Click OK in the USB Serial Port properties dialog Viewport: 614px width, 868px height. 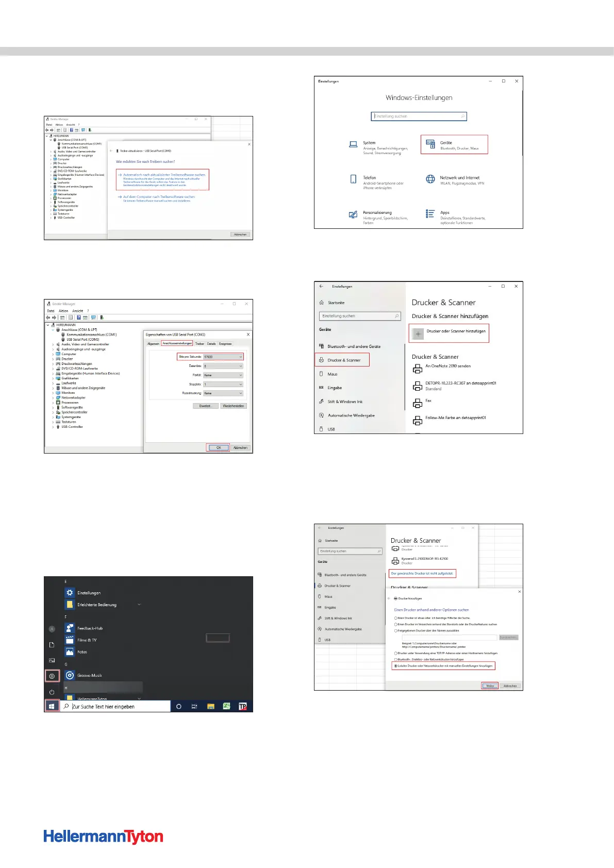pyautogui.click(x=219, y=447)
